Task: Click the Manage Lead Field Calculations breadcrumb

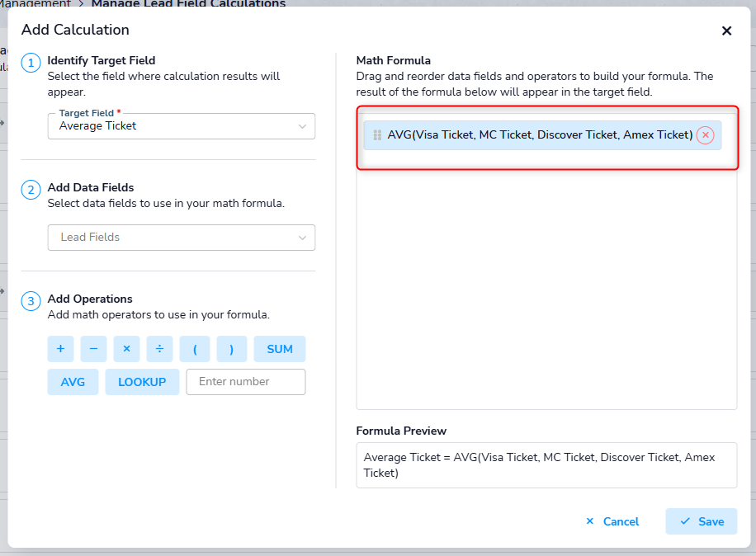Action: coord(188,4)
